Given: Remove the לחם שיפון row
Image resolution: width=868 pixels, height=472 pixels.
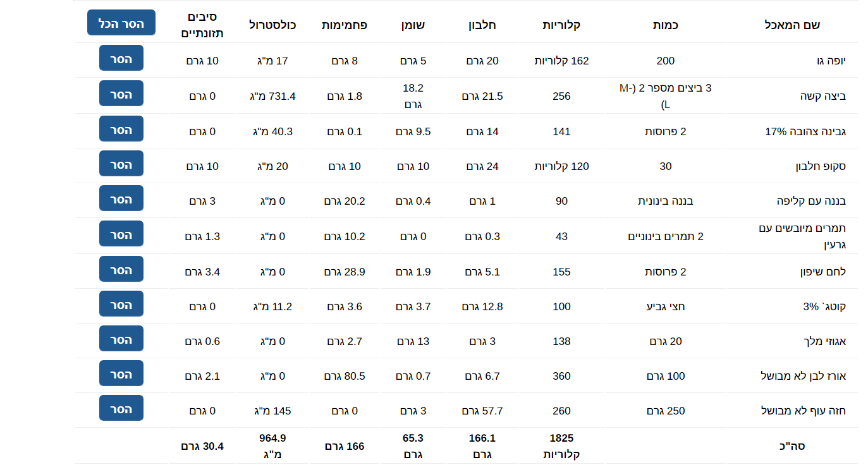Looking at the screenshot, I should click(121, 269).
